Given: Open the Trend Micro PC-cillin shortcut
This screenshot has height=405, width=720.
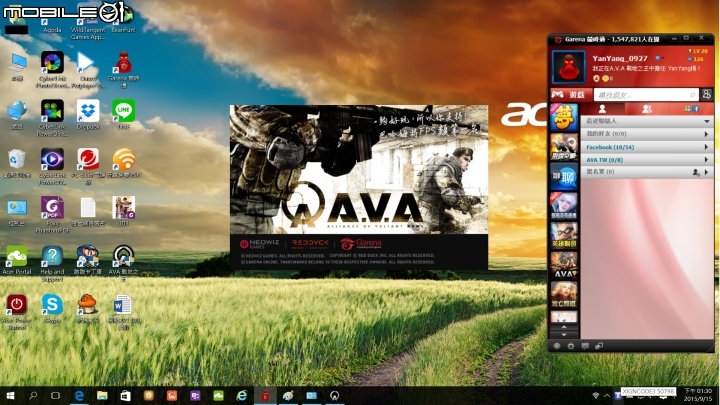Looking at the screenshot, I should pos(88,166).
